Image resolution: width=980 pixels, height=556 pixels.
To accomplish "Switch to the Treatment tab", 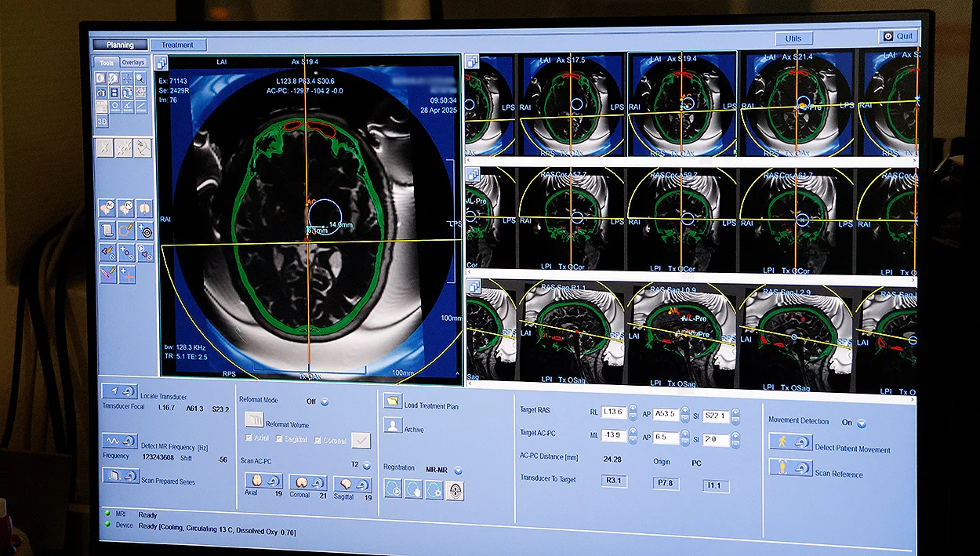I will (x=178, y=45).
